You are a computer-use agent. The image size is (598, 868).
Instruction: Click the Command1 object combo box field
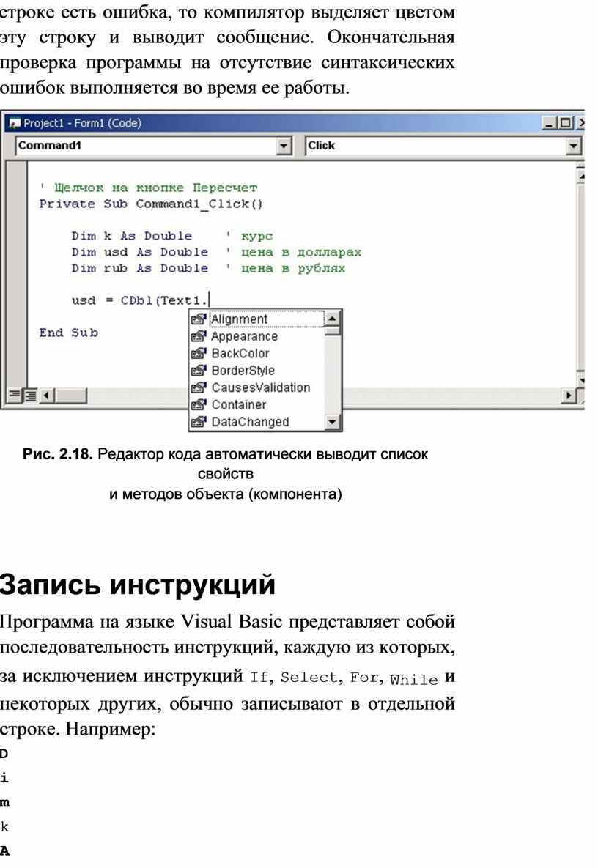pyautogui.click(x=153, y=146)
